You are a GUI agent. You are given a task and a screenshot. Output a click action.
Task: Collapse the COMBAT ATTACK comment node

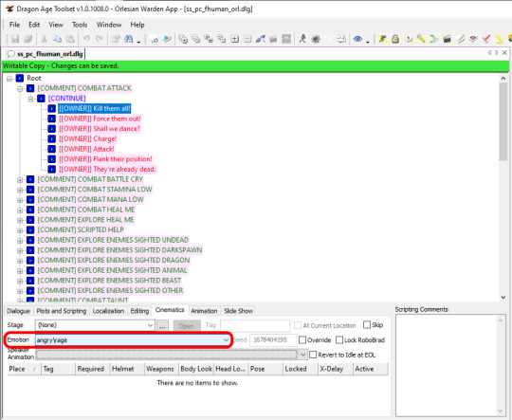(20, 88)
